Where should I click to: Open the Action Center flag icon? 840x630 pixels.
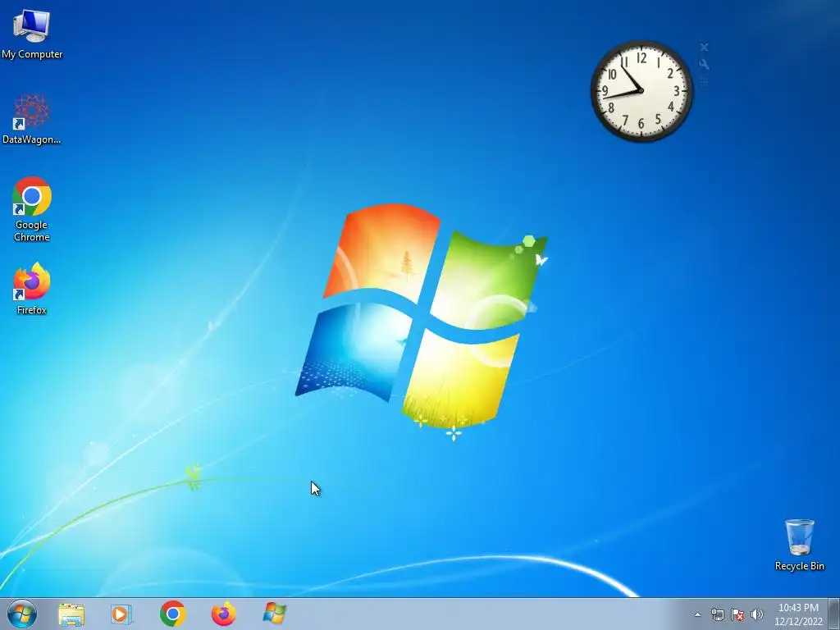(737, 614)
